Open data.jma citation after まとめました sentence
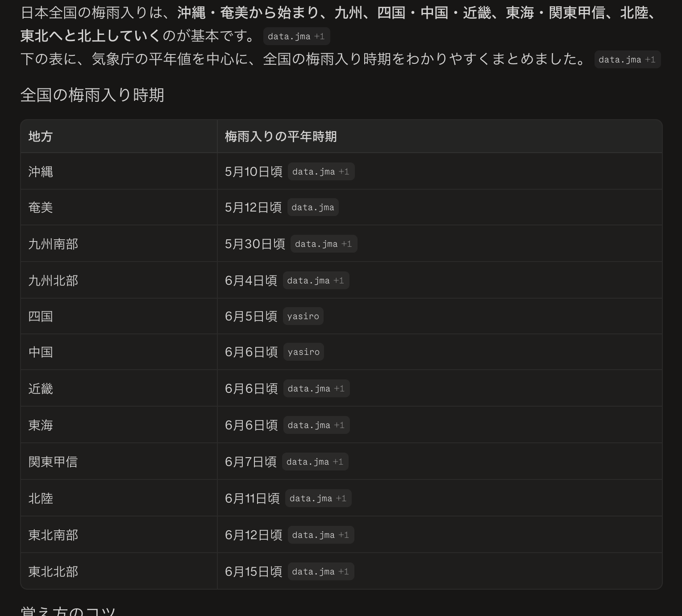This screenshot has height=616, width=682. point(627,59)
